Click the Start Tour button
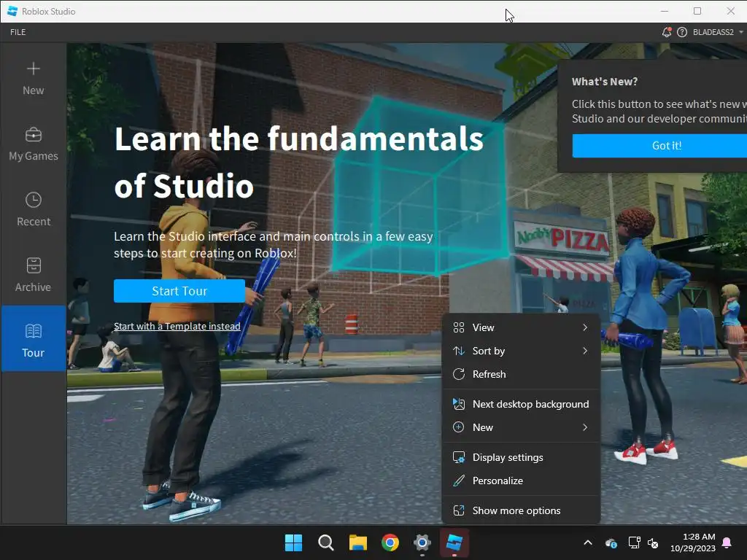 [179, 291]
